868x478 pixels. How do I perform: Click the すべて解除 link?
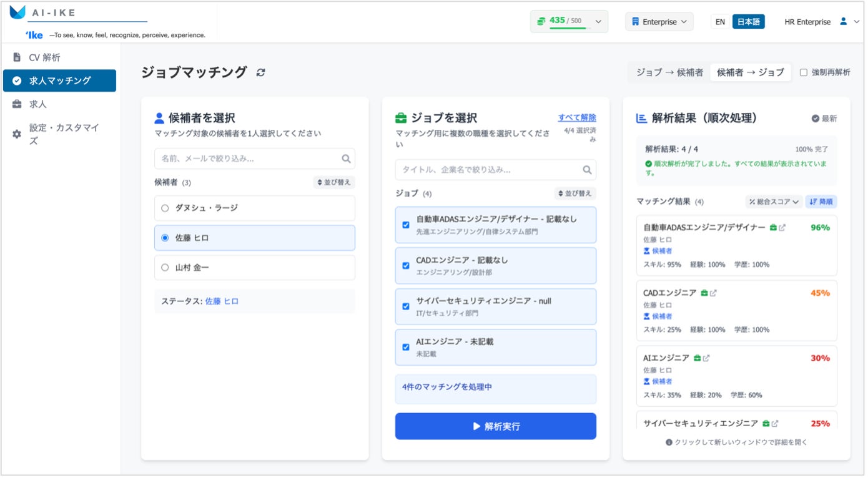pos(576,117)
